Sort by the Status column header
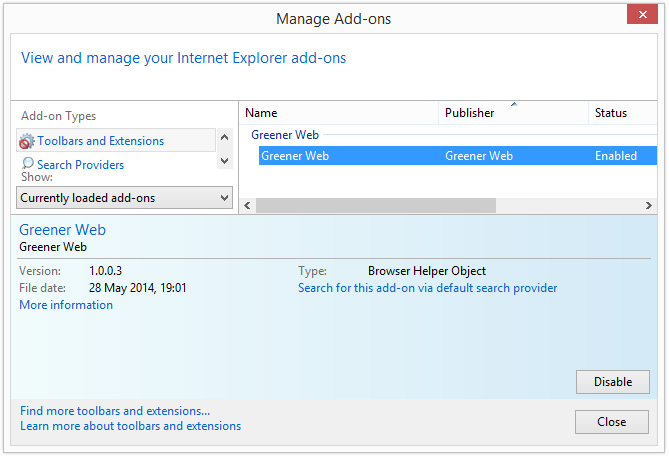 623,113
